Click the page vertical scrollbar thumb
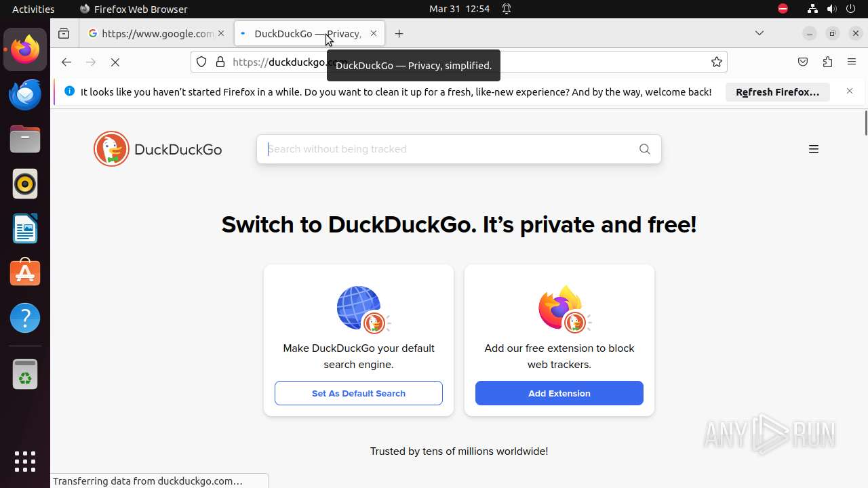The image size is (868, 488). (x=865, y=123)
